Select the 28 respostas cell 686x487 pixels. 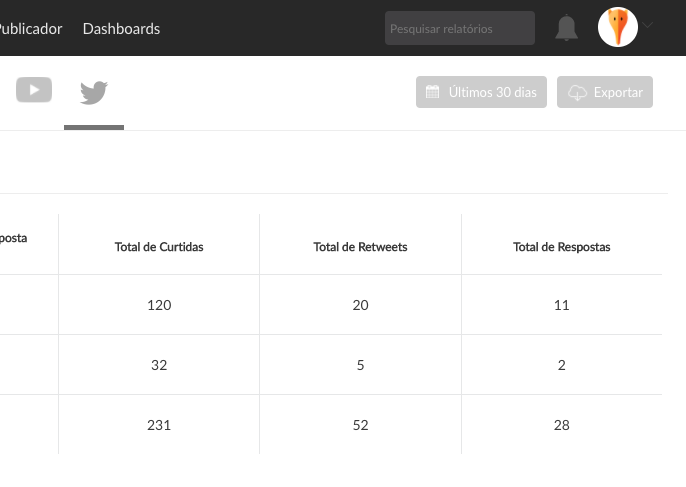click(x=561, y=425)
